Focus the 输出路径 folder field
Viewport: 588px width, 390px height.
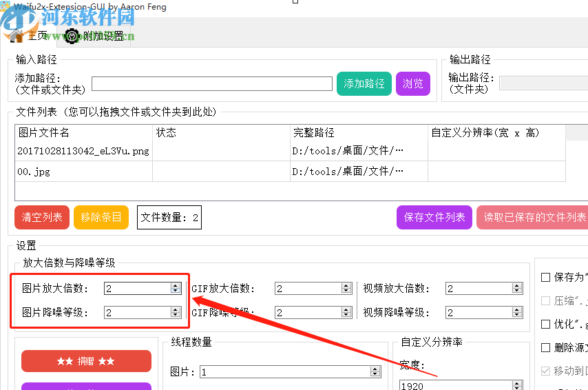coord(544,83)
